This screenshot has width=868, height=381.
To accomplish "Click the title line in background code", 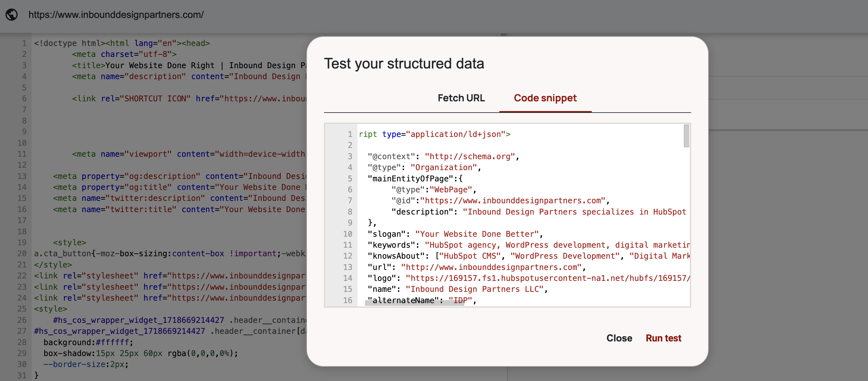I will pyautogui.click(x=189, y=65).
